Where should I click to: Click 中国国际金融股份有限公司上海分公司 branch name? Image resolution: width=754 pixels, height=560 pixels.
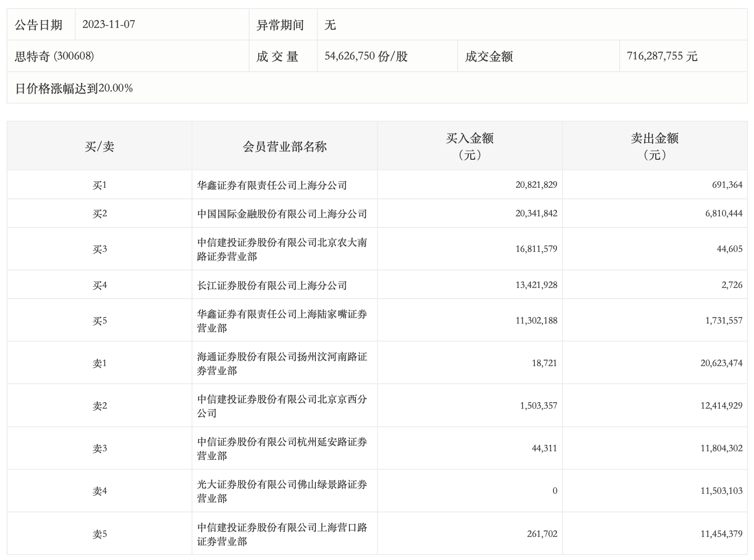[x=282, y=213]
